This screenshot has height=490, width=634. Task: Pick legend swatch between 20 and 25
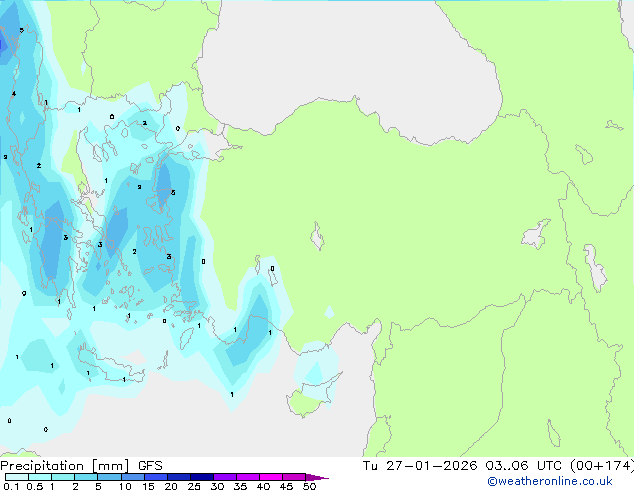pos(178,477)
